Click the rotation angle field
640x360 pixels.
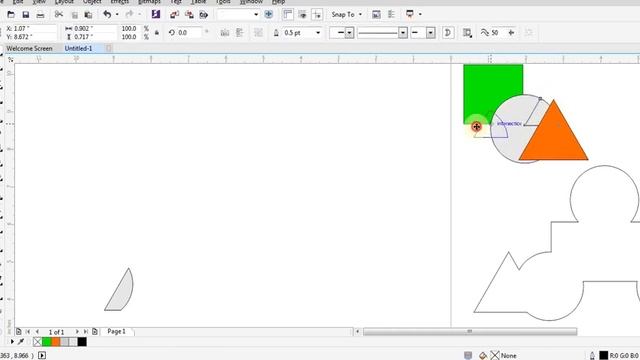tap(189, 33)
